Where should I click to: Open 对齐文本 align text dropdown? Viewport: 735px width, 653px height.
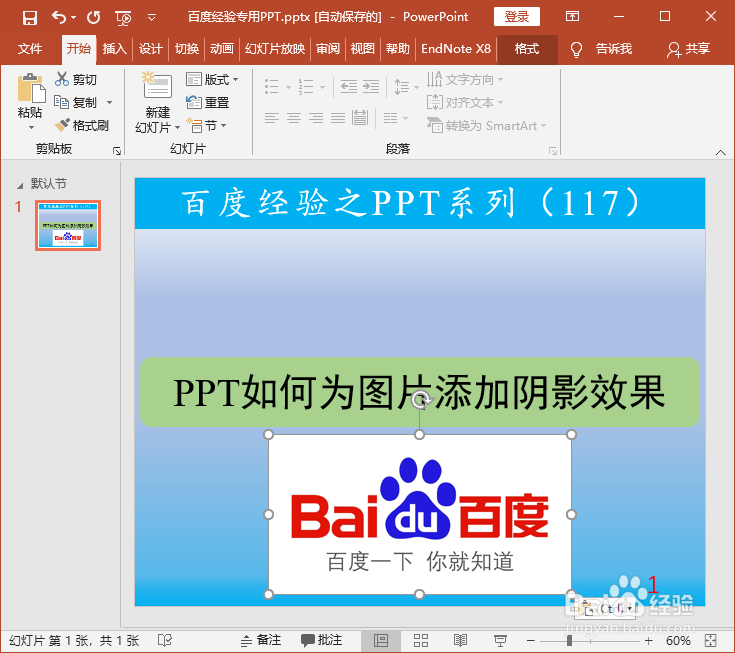pos(465,102)
